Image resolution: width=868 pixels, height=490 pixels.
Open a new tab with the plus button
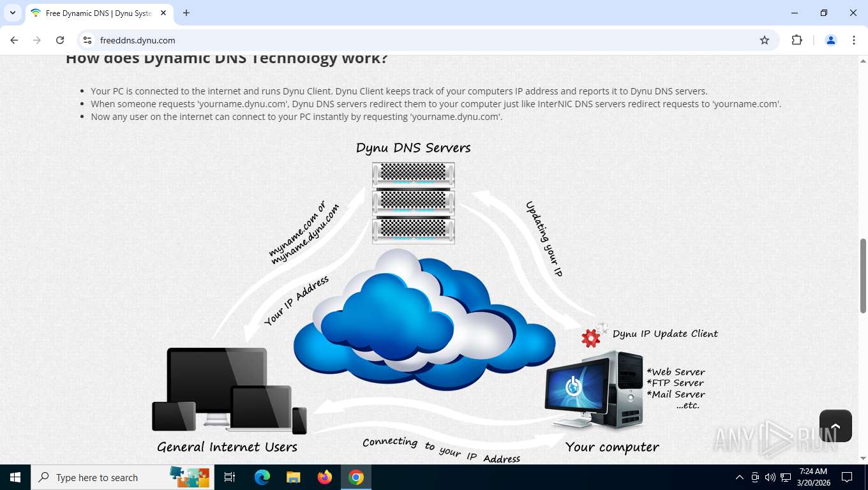186,13
